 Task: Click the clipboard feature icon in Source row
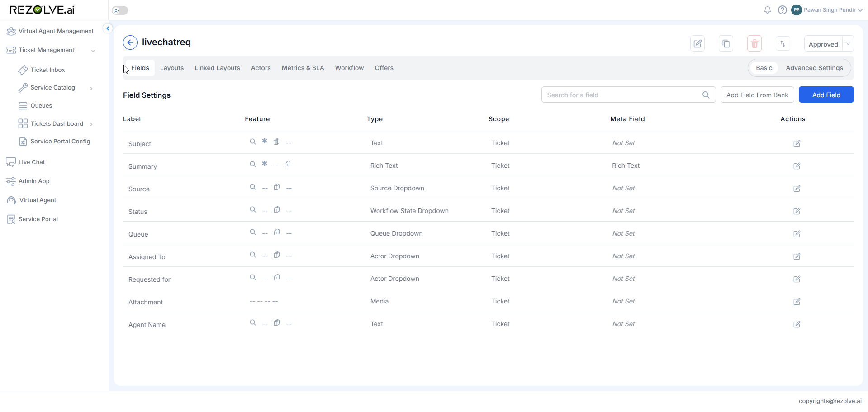277,187
